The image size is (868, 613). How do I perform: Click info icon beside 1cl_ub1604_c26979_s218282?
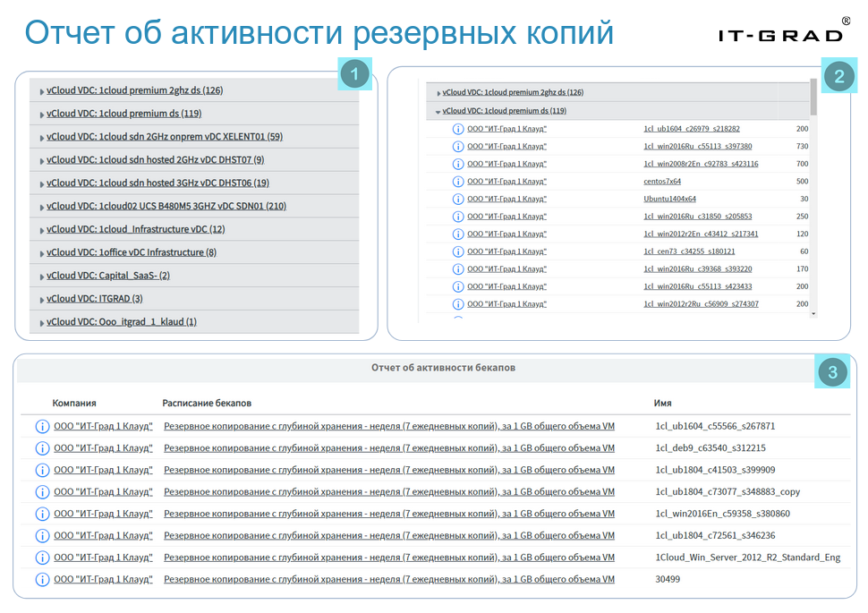click(458, 129)
